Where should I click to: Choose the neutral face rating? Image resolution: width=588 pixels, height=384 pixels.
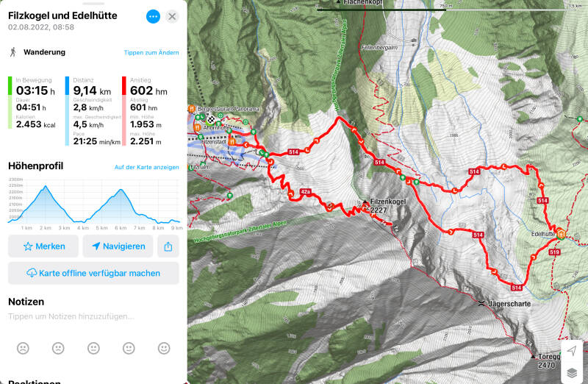tap(93, 348)
